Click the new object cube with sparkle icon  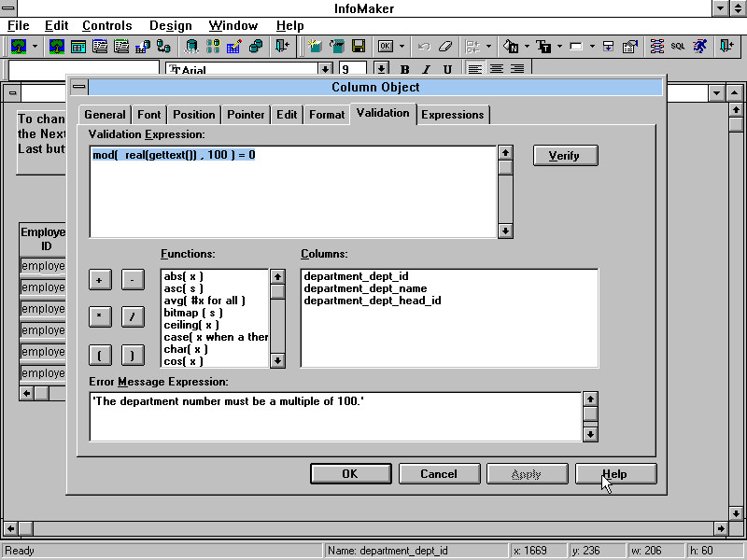316,46
